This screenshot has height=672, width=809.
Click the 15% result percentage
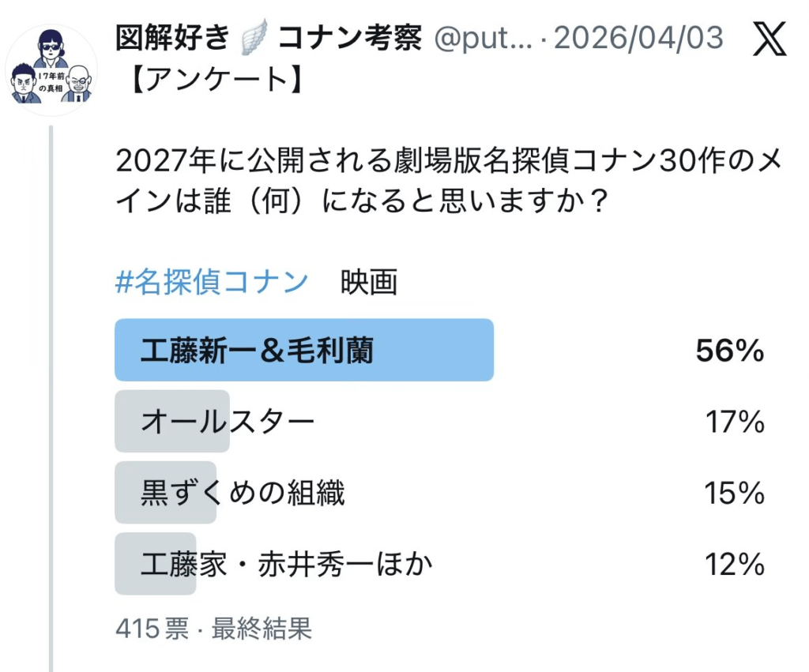tap(734, 493)
